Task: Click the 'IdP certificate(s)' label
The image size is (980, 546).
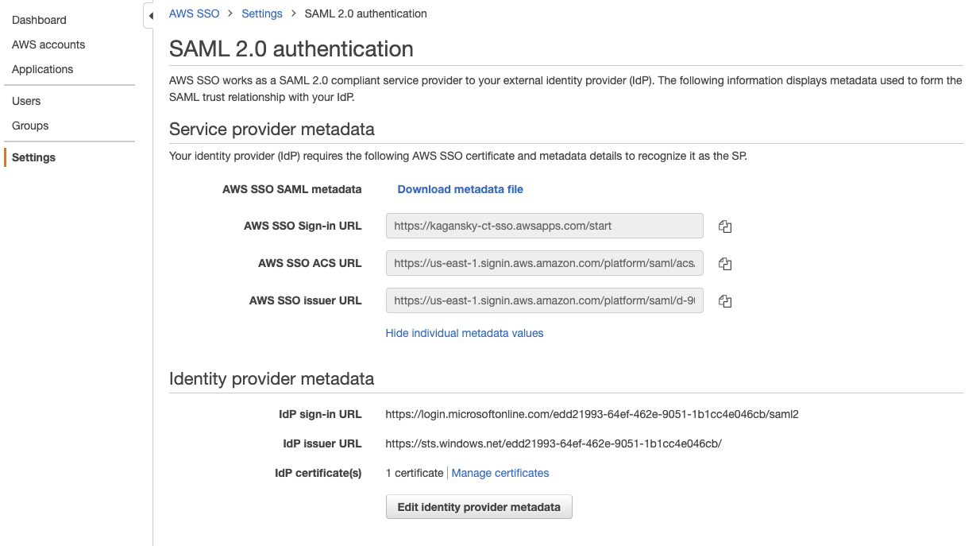Action: (x=318, y=473)
